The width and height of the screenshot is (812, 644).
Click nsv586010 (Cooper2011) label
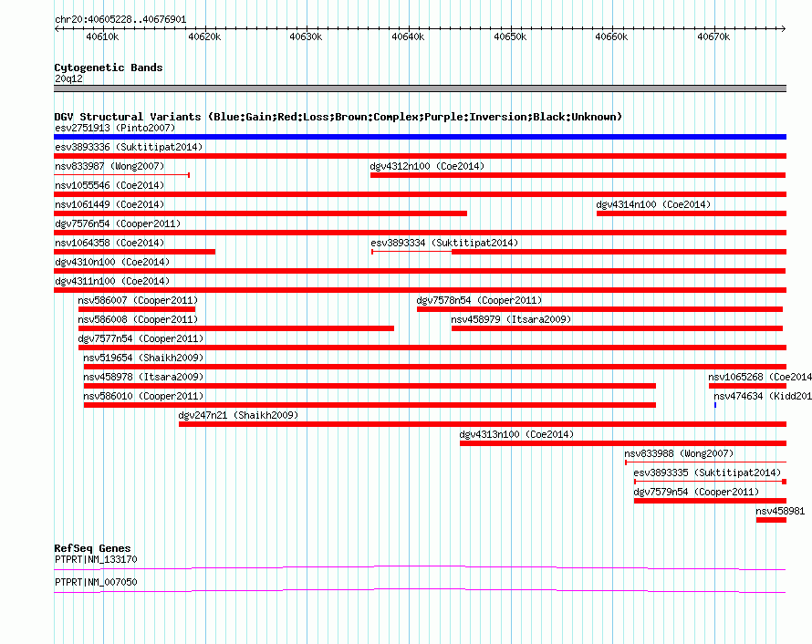point(143,396)
